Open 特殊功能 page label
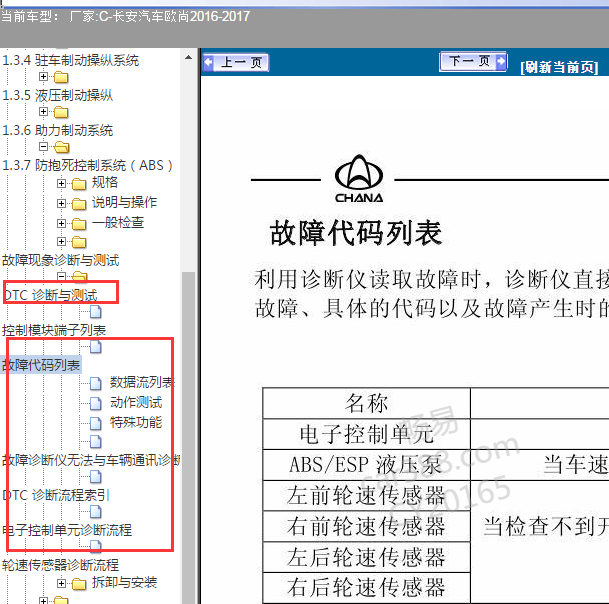This screenshot has width=609, height=604. [136, 422]
